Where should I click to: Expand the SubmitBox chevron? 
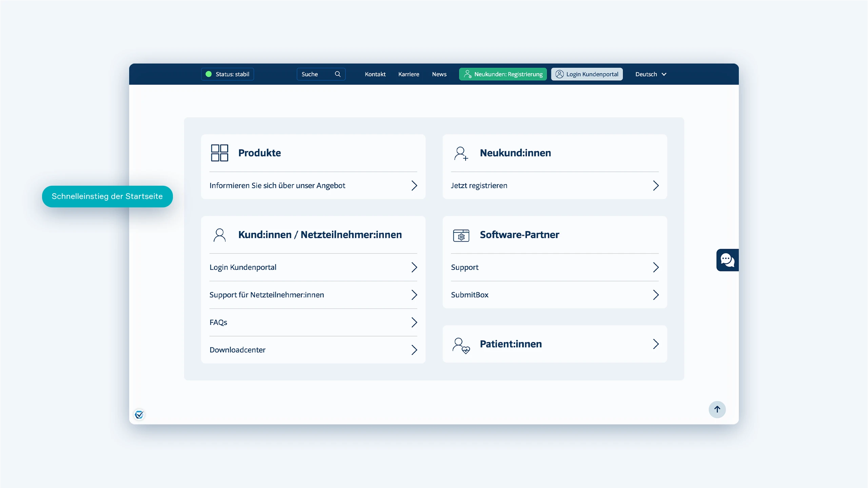(656, 295)
